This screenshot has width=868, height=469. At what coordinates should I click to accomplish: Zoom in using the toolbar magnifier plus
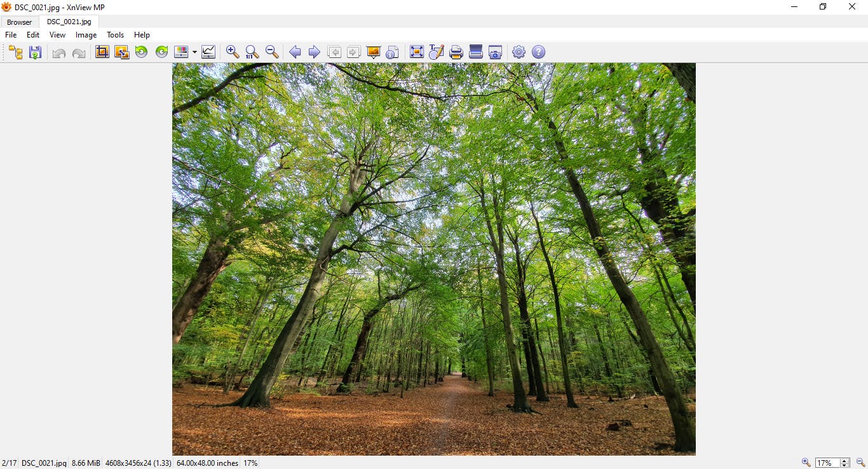point(233,52)
